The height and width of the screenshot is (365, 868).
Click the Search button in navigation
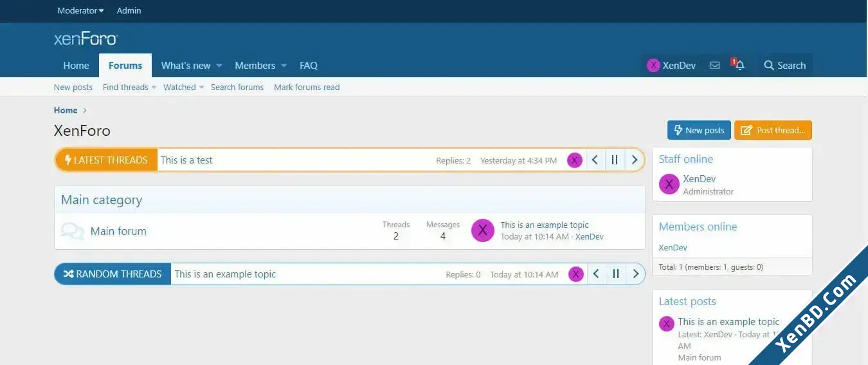784,66
